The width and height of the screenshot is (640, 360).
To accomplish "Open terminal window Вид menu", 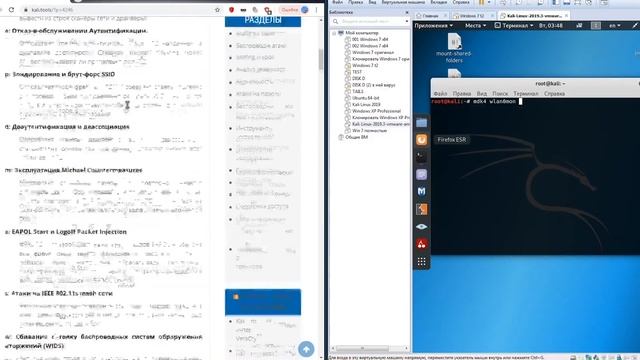I will pyautogui.click(x=482, y=93).
